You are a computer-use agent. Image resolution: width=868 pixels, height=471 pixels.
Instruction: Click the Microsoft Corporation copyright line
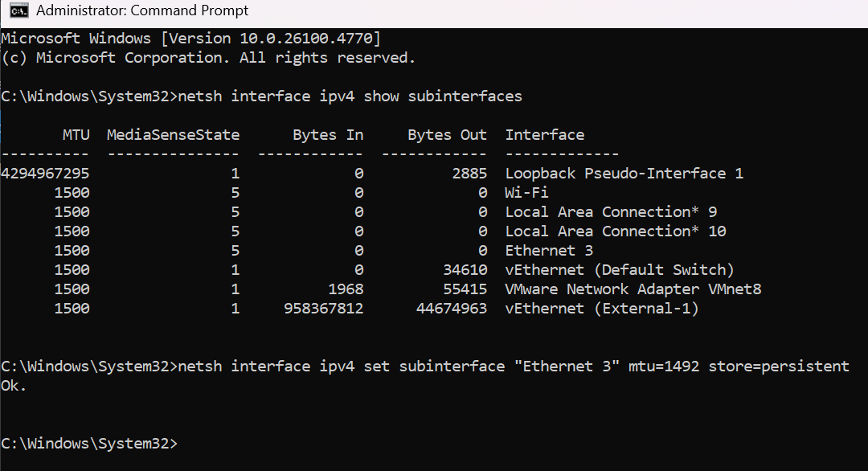tap(208, 58)
